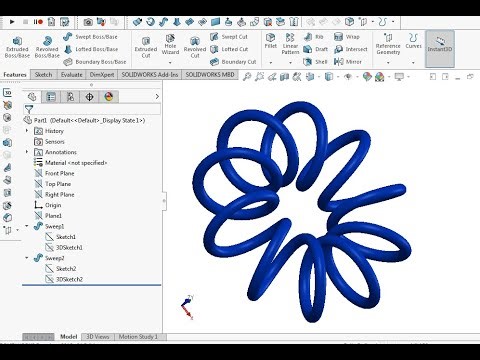Select 3DSketch1 under Sweep1

[64, 247]
